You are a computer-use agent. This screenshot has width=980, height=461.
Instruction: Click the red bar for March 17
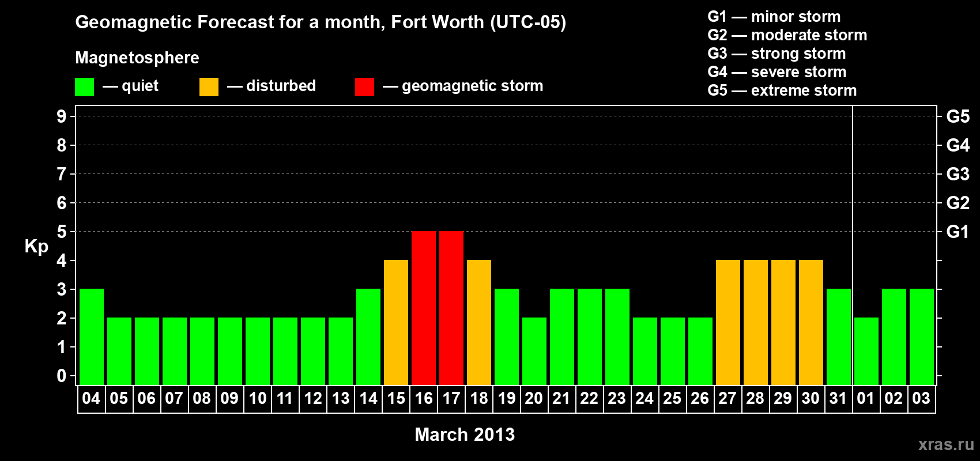click(x=451, y=308)
